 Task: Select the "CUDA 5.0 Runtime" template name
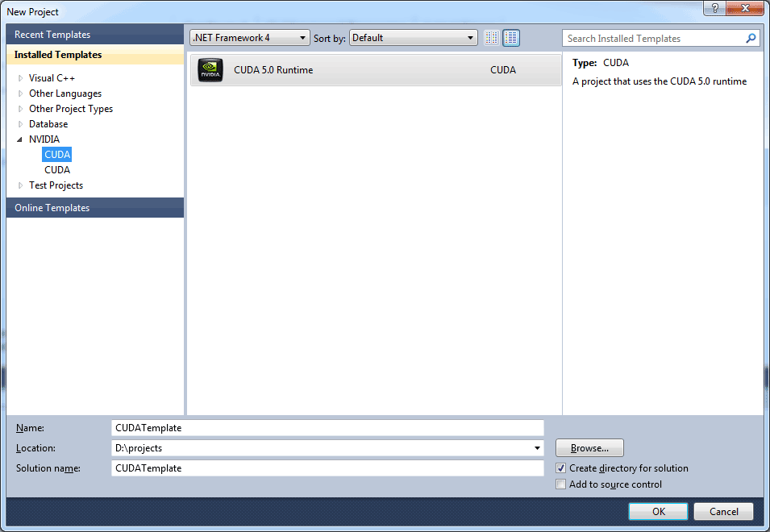click(273, 70)
